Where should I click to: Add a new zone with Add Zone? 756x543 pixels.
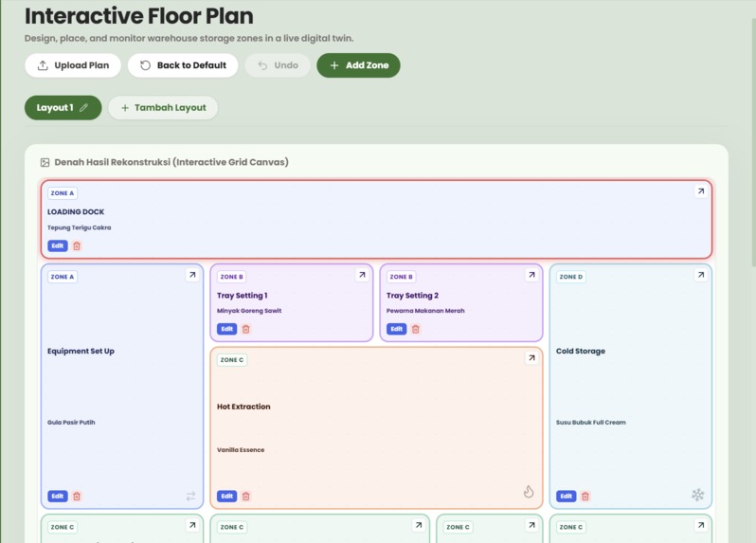click(358, 65)
